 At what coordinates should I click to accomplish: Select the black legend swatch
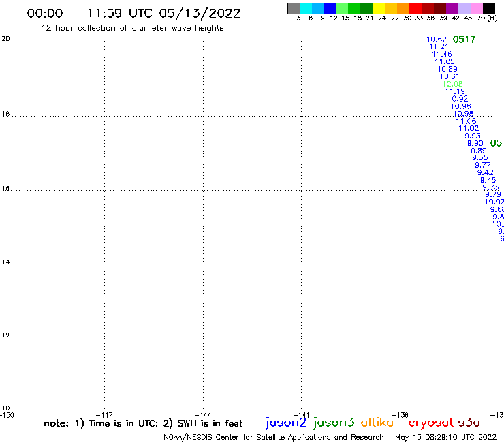click(x=489, y=8)
